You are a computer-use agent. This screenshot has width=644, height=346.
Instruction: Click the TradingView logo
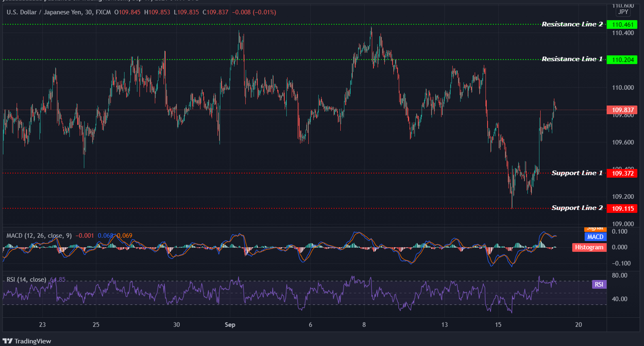coord(27,341)
